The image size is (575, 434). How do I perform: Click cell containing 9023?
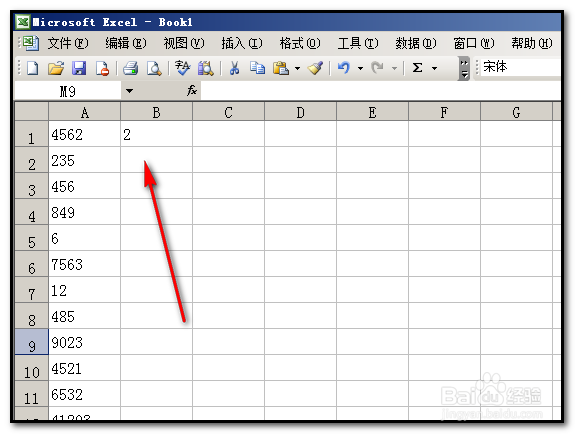tap(84, 342)
